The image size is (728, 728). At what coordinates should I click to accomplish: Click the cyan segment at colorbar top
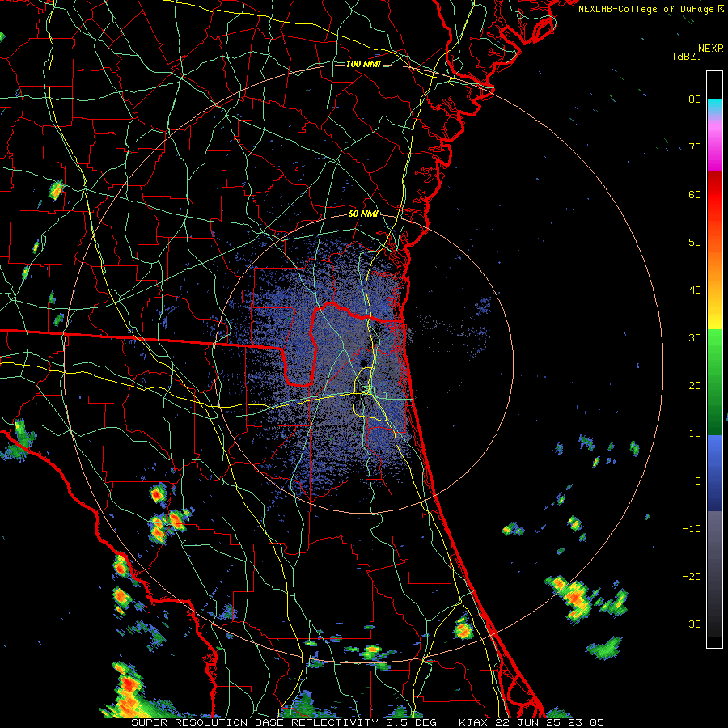coord(714,107)
